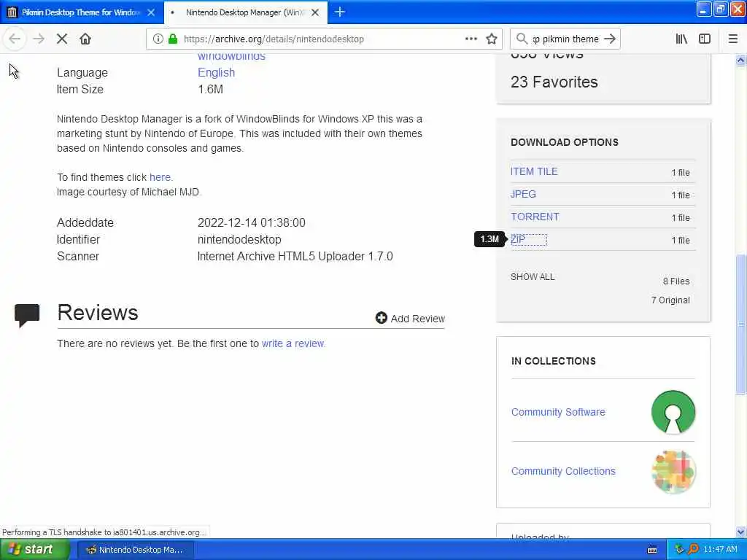This screenshot has width=747, height=560.
Task: Click the page scrollbar up arrow
Action: 740,60
